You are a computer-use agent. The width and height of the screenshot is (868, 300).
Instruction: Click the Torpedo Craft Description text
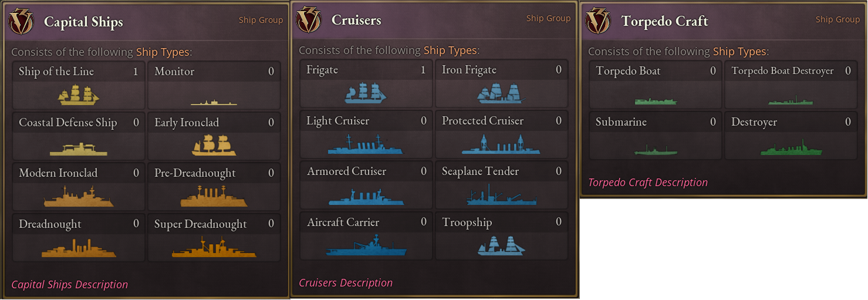pyautogui.click(x=648, y=183)
